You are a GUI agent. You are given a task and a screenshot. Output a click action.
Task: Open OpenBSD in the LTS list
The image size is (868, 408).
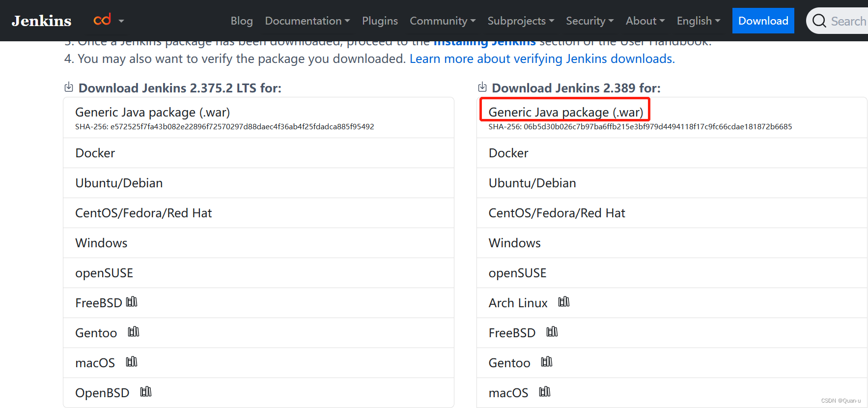click(102, 393)
